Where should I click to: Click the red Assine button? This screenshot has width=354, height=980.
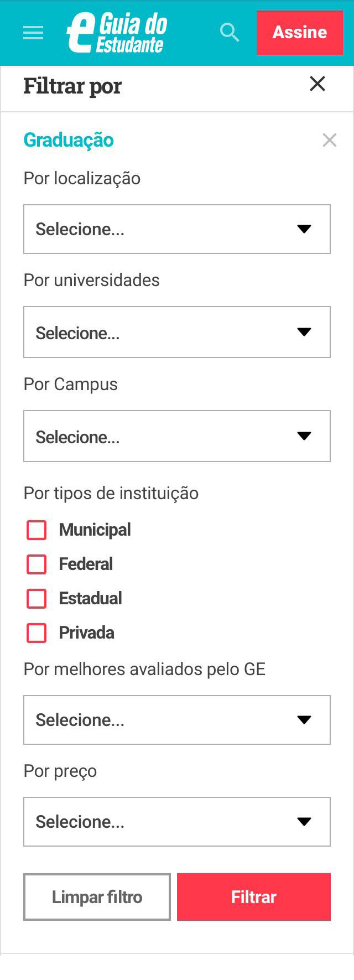point(299,32)
